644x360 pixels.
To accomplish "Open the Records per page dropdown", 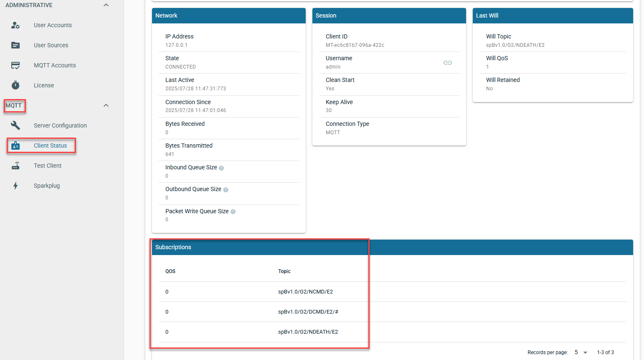I will [x=581, y=352].
